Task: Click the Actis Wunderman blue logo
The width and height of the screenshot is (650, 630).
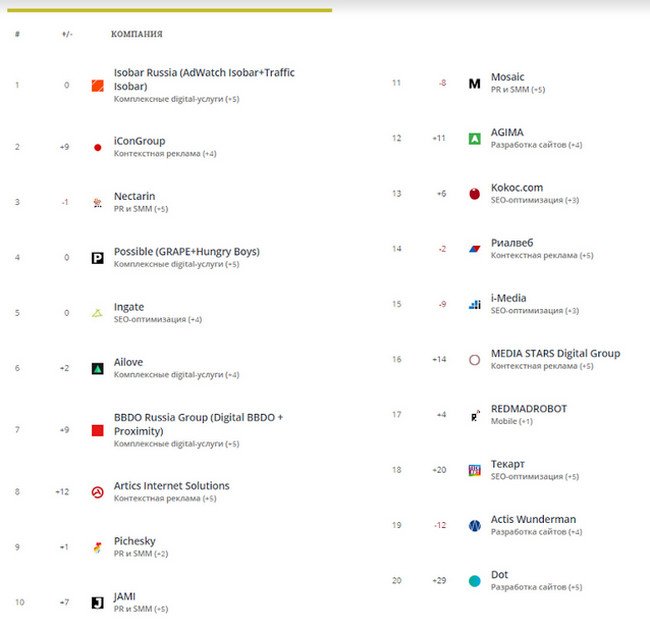Action: pos(475,526)
